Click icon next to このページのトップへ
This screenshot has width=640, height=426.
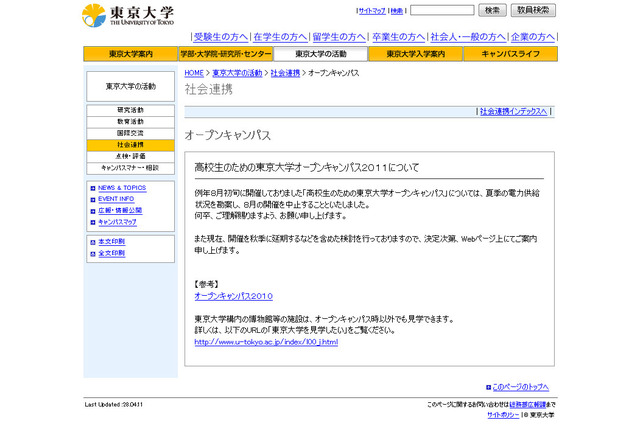489,387
